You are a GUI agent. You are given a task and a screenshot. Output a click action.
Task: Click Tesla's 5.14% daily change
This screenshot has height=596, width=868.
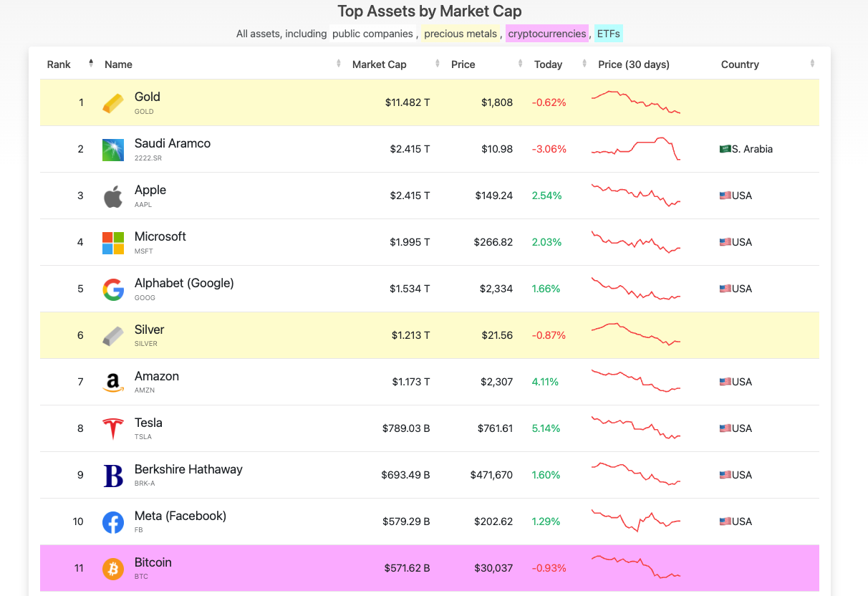pyautogui.click(x=546, y=428)
